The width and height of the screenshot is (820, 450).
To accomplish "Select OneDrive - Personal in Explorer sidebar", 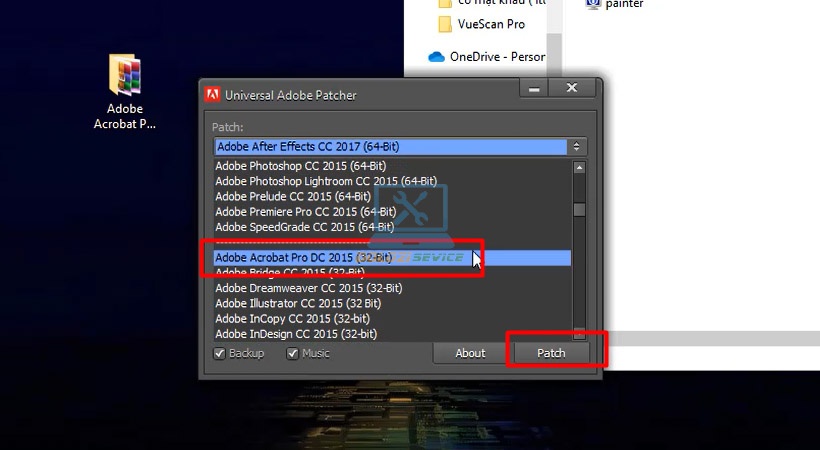I will [486, 57].
